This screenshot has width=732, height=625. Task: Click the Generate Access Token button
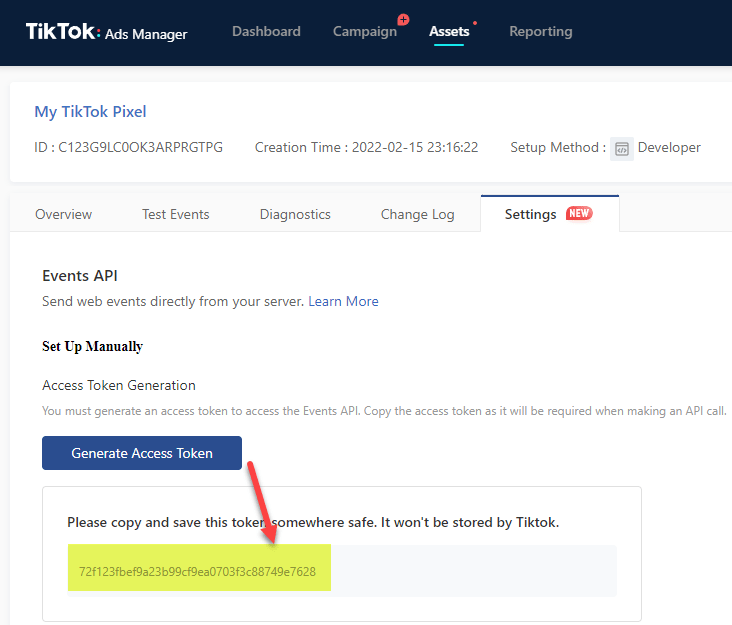142,453
